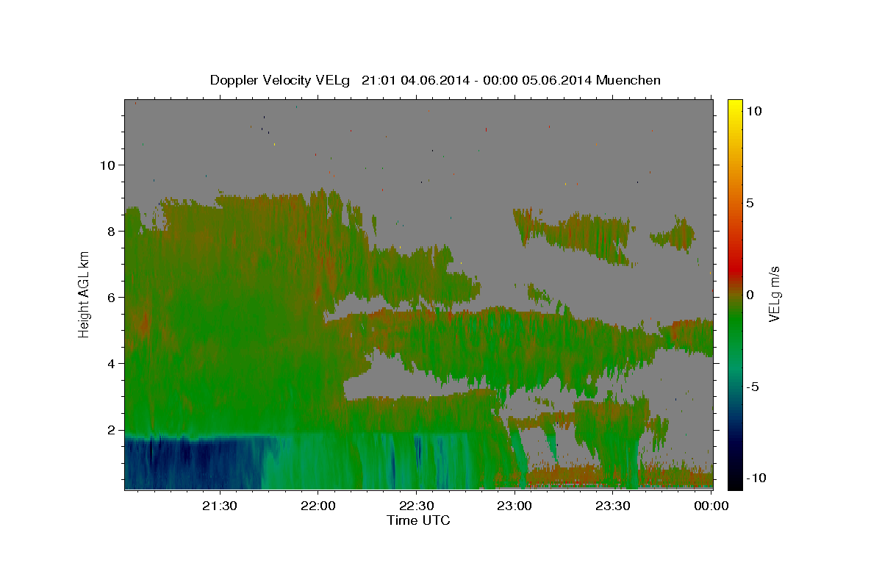
Task: Click the colorbar value label 0
Action: [x=750, y=294]
